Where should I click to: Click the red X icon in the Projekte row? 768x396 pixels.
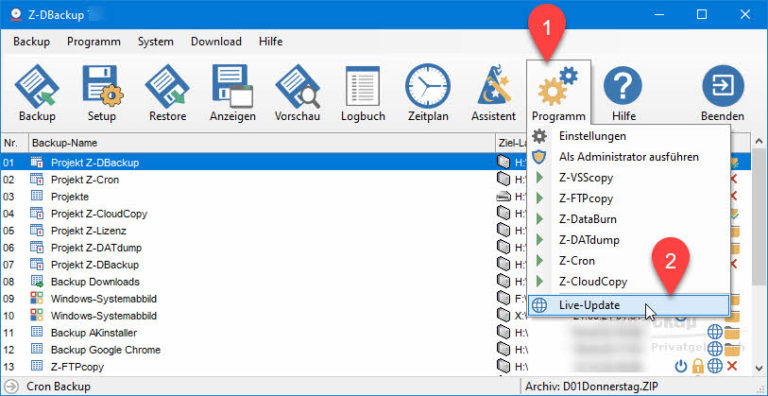734,196
